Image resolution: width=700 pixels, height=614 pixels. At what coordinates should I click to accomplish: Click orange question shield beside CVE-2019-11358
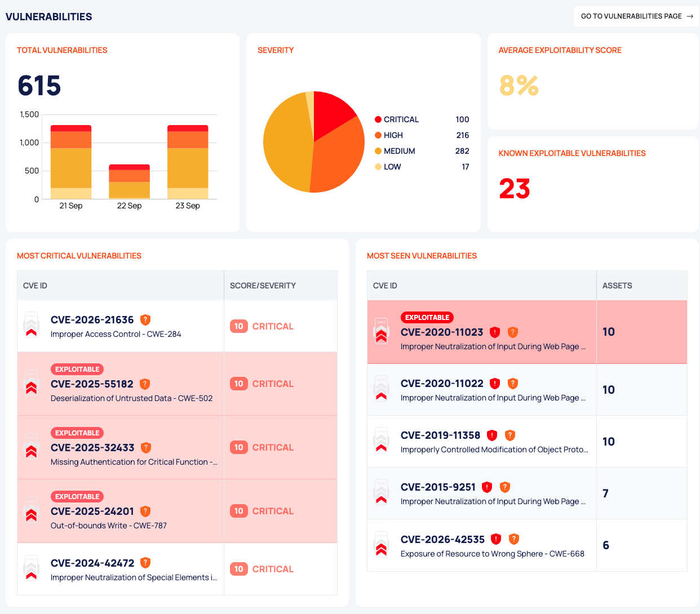[510, 435]
